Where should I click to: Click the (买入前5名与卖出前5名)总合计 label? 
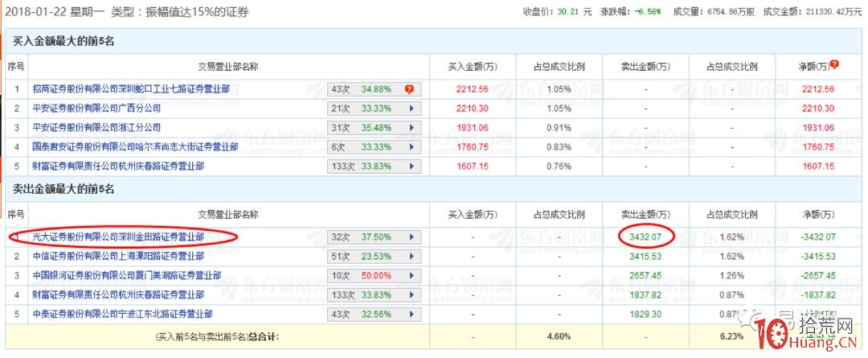tap(218, 336)
